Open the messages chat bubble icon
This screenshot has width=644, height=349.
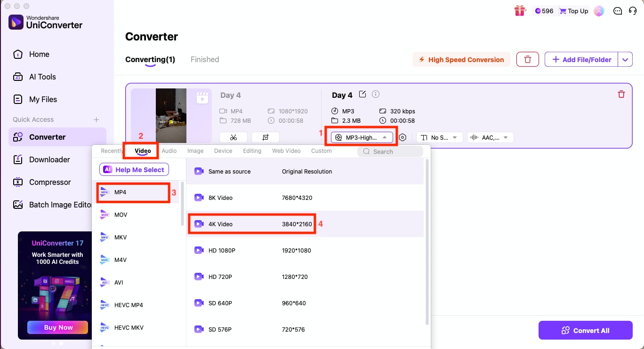pos(618,11)
